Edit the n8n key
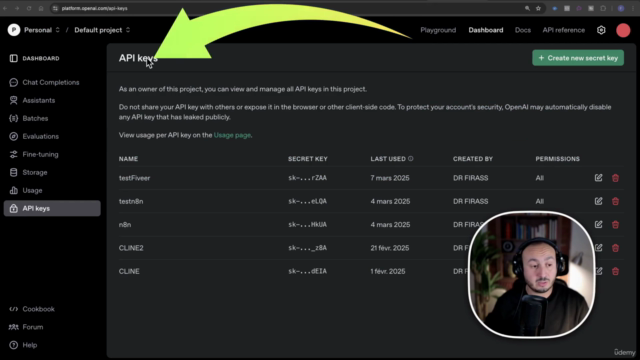 (598, 224)
